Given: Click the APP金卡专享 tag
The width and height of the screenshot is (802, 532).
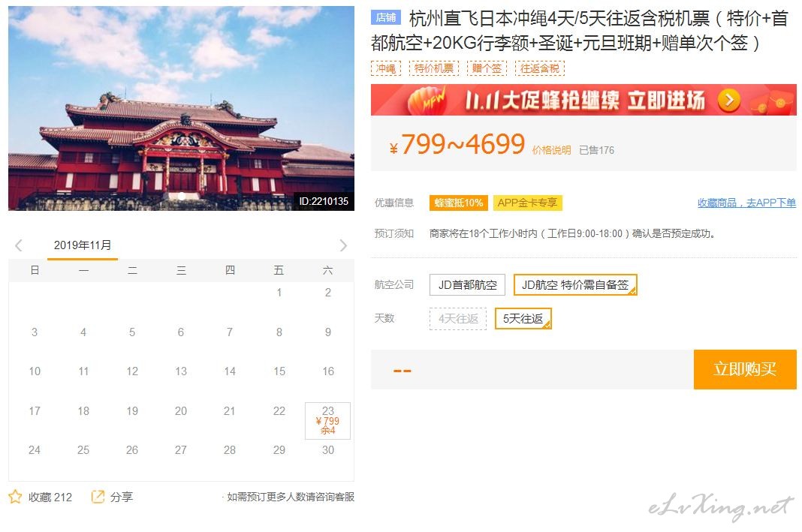Looking at the screenshot, I should click(527, 203).
